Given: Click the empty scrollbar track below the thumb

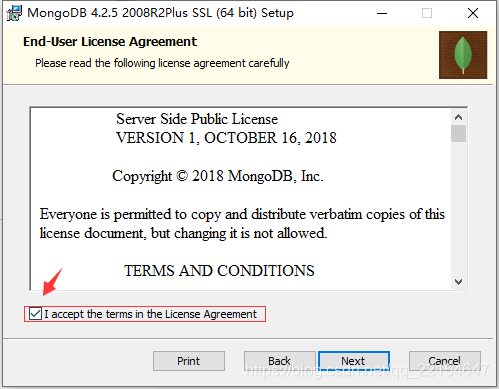Looking at the screenshot, I should click(x=458, y=208).
